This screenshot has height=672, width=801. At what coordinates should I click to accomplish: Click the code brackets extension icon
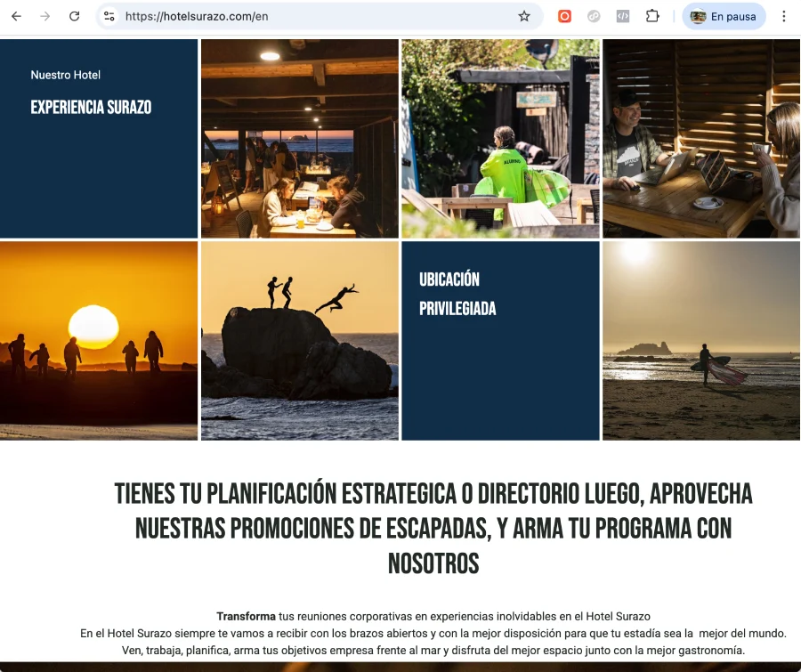pyautogui.click(x=623, y=16)
